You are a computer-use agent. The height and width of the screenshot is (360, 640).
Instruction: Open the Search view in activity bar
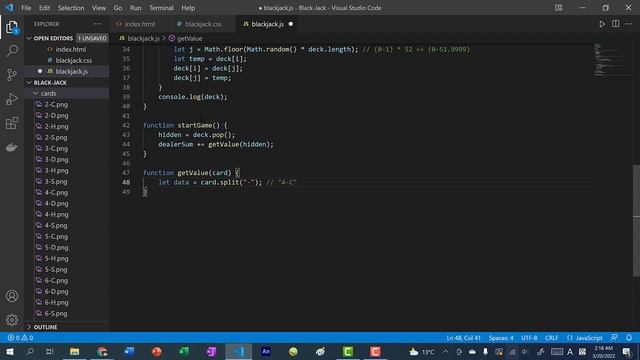[12, 51]
